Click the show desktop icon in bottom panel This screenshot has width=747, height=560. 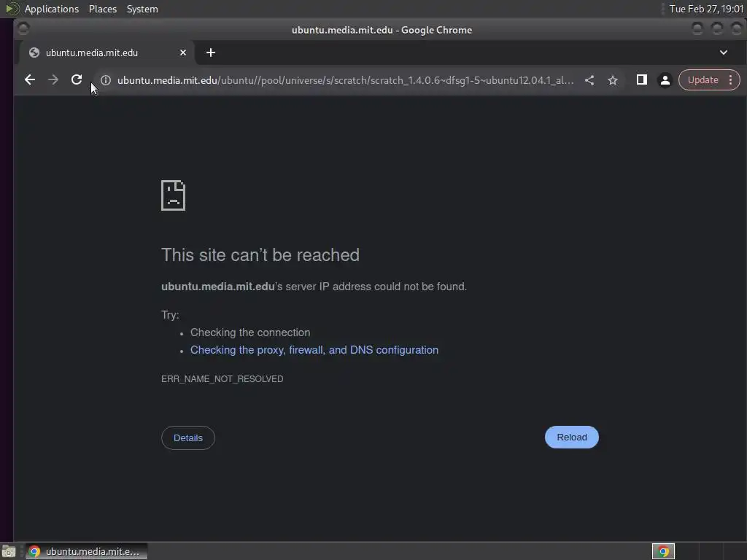(x=9, y=551)
